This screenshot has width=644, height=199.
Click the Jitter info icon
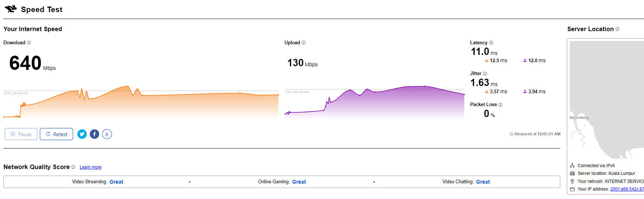tap(485, 74)
